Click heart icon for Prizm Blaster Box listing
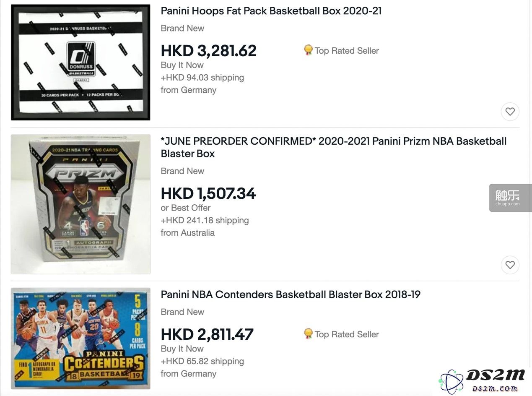 [x=510, y=265]
